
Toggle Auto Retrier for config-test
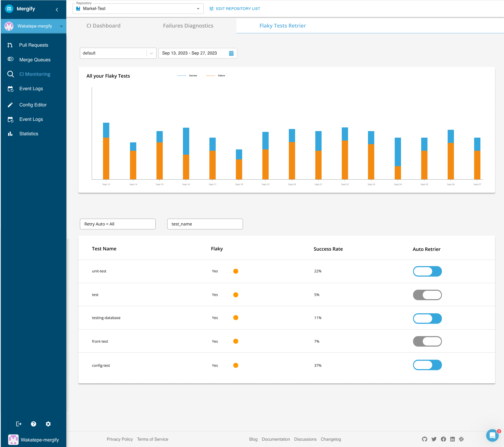[x=427, y=365]
